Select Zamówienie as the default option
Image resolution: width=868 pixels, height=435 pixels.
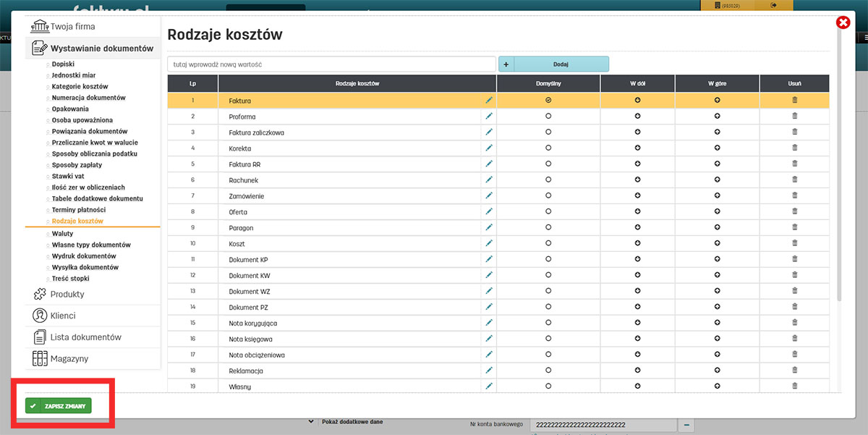tap(548, 195)
